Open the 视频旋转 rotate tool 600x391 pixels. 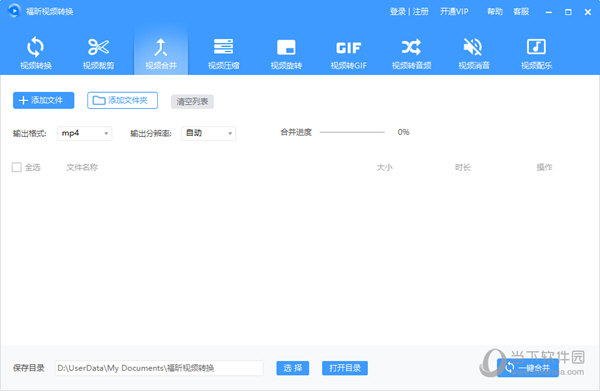pos(286,53)
